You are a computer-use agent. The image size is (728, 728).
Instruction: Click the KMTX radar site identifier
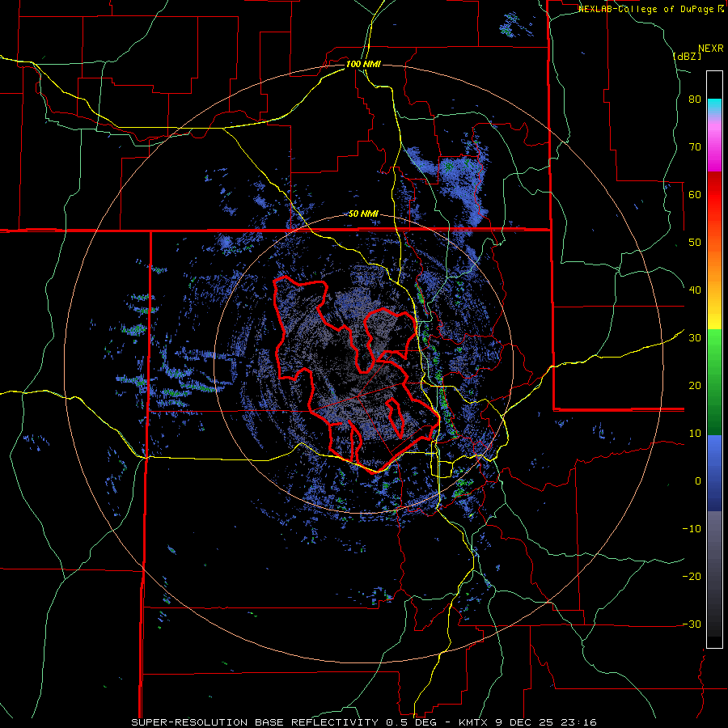pos(475,722)
